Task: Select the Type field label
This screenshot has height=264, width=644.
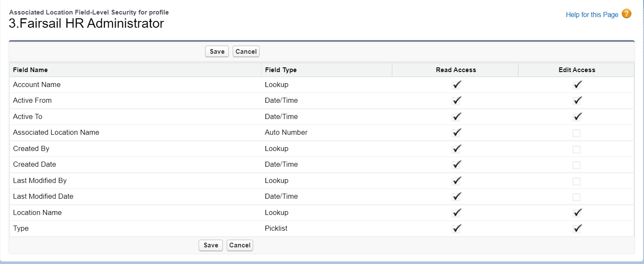Action: [21, 229]
